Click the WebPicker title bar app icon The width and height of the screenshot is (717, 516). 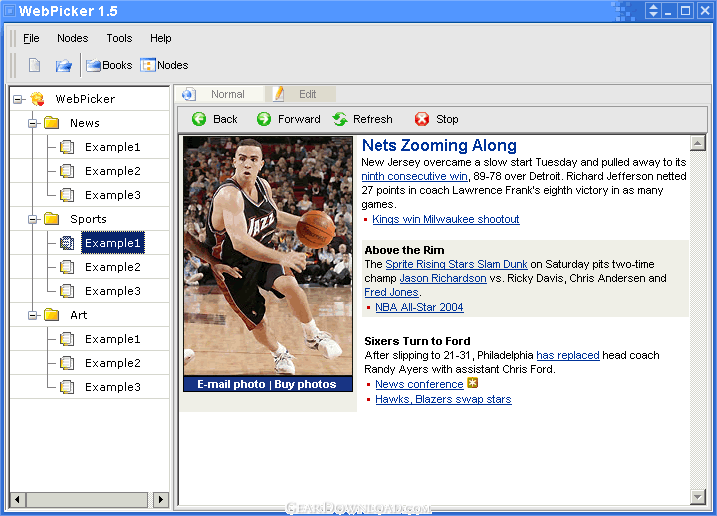click(x=9, y=11)
